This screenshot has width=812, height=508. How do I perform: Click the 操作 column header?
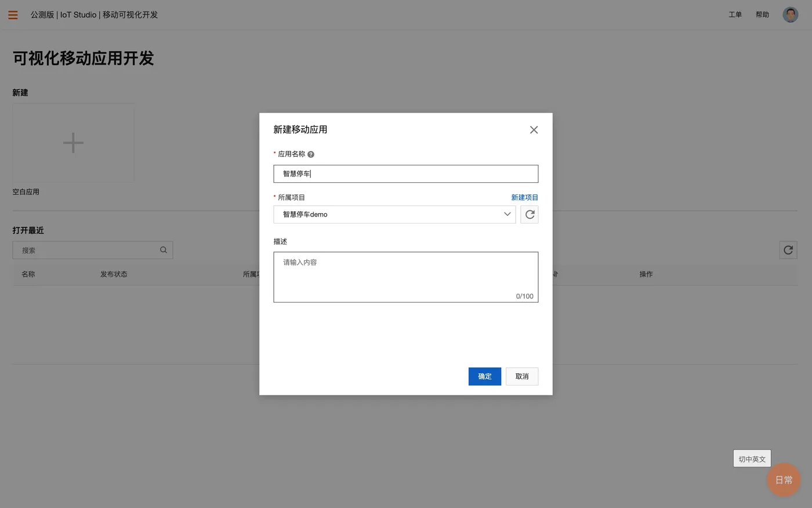(646, 274)
